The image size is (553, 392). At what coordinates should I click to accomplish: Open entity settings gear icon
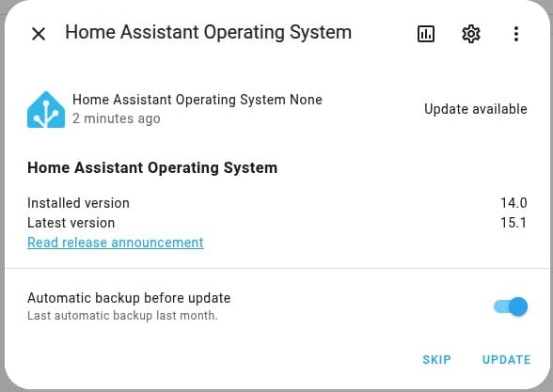[471, 34]
